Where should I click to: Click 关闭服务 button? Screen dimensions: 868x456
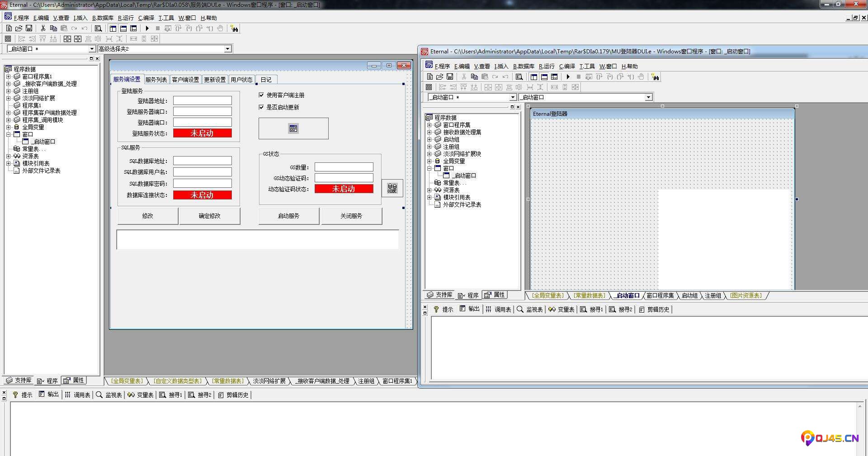(351, 216)
